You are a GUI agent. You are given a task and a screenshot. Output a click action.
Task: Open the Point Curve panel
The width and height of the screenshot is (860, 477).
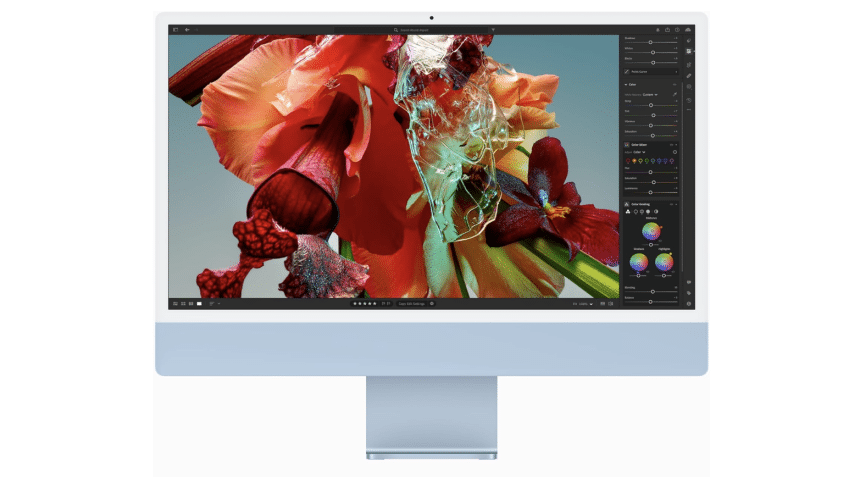[x=650, y=72]
